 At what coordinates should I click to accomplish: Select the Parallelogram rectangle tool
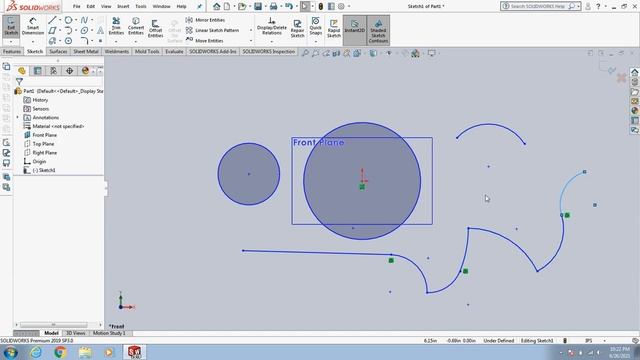coord(52,31)
